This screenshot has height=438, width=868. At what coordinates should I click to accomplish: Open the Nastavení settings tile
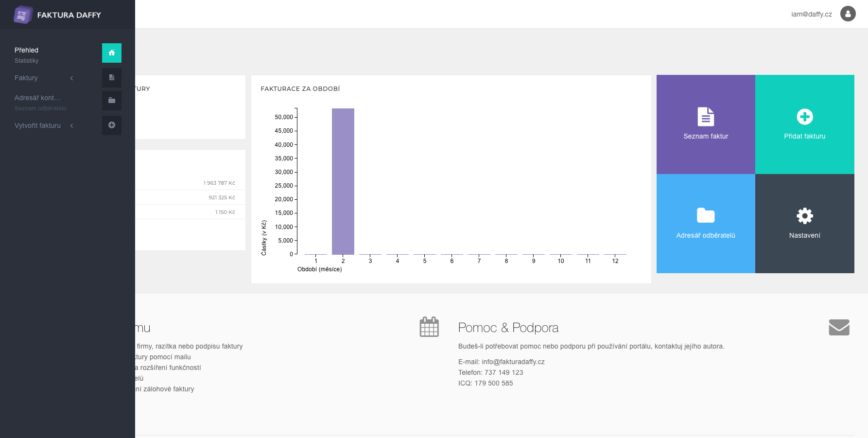point(804,224)
